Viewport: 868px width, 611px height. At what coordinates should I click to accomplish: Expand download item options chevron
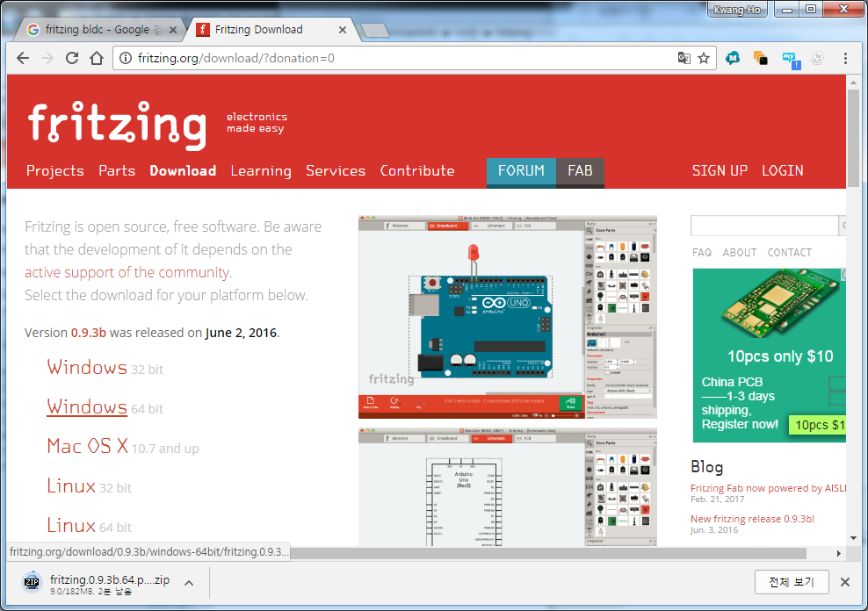coord(189,583)
